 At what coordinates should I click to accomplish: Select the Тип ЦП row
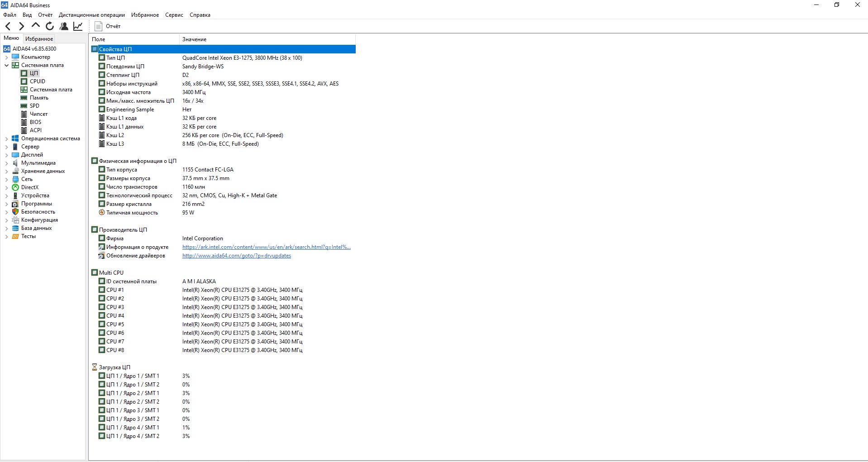tap(223, 58)
